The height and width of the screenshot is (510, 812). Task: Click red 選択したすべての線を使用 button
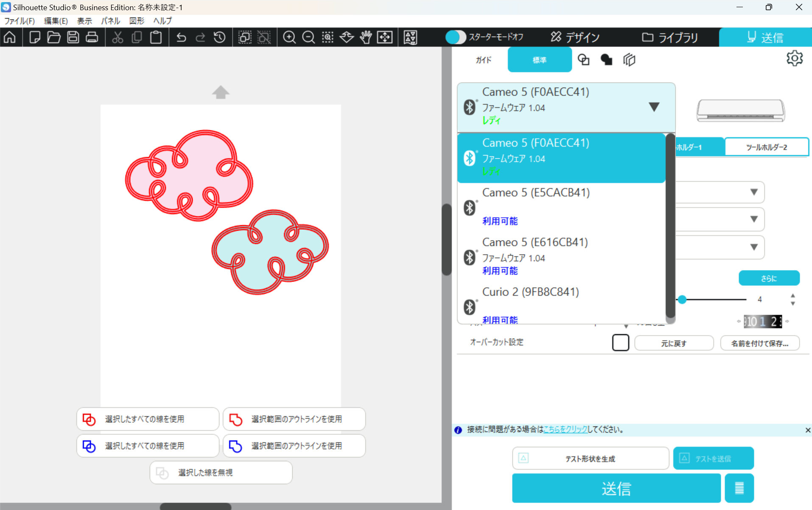coord(148,419)
